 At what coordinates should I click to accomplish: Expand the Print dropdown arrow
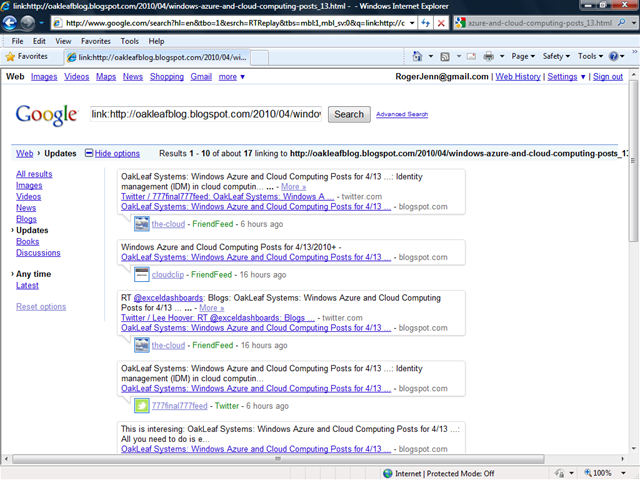pos(502,56)
